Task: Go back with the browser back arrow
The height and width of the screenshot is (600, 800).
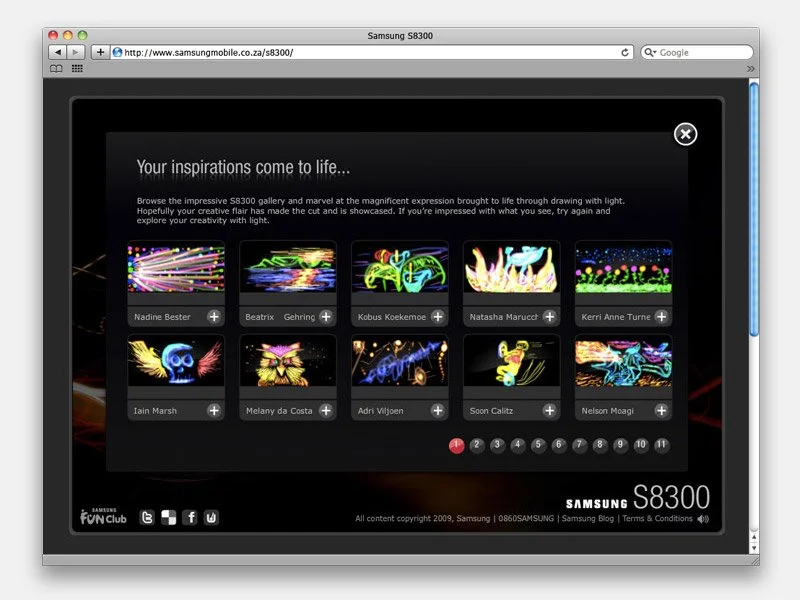Action: [x=57, y=52]
